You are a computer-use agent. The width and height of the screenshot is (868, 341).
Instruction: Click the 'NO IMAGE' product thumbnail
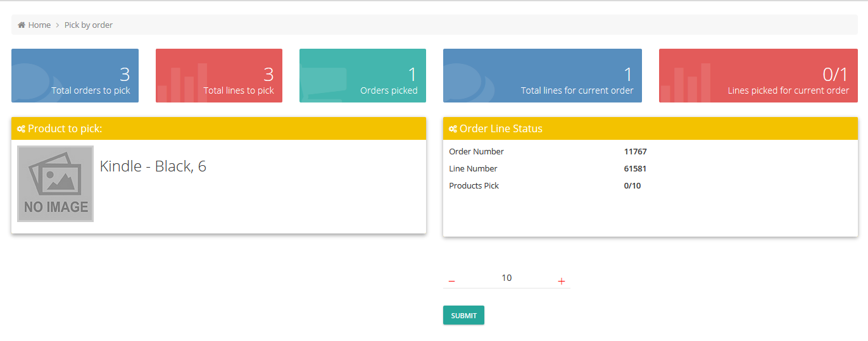coord(56,183)
